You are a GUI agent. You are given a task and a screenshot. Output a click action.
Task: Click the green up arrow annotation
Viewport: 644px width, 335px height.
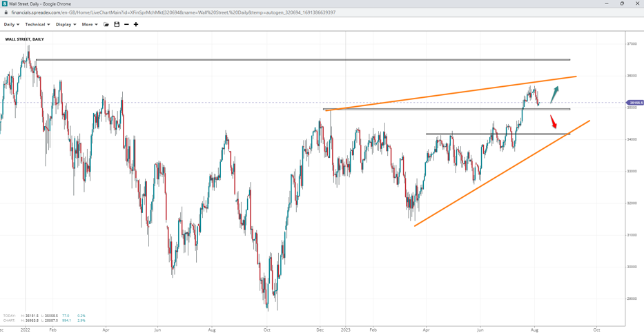pyautogui.click(x=554, y=95)
